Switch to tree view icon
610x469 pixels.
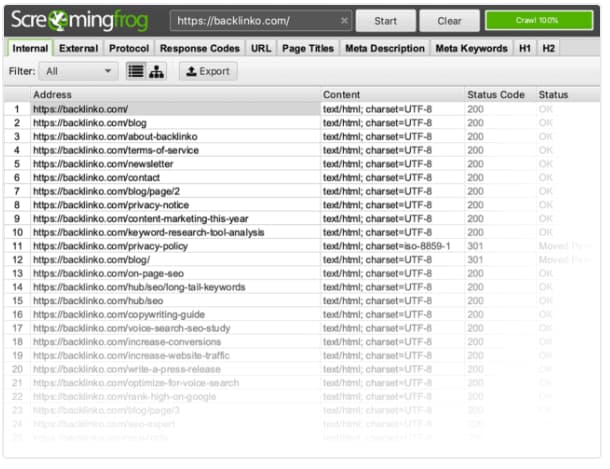[156, 71]
